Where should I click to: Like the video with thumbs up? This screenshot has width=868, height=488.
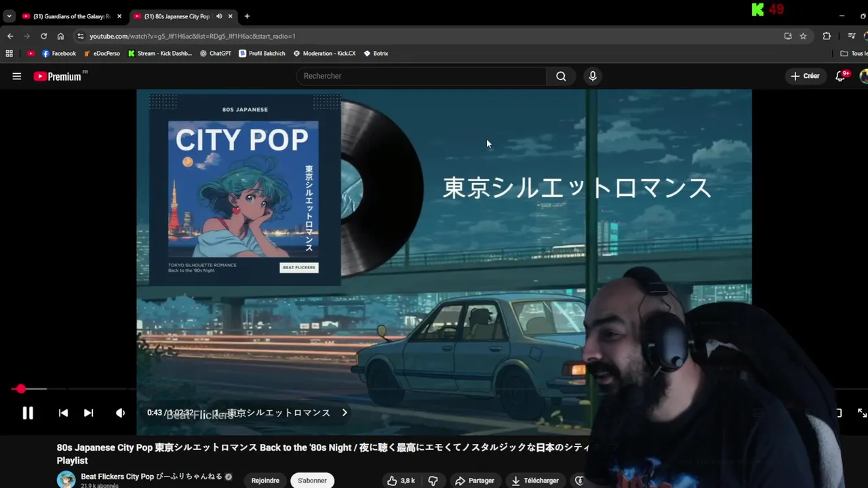click(x=401, y=481)
